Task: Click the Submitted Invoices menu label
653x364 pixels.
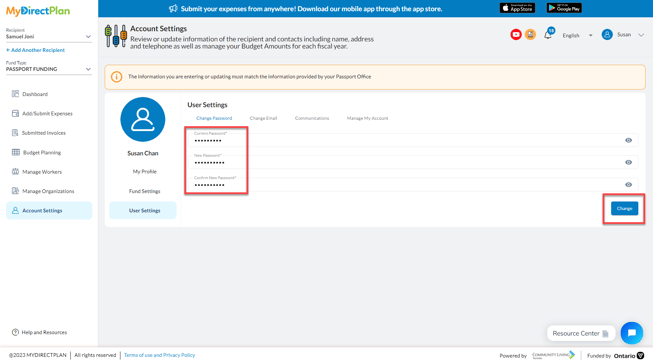Action: pos(44,133)
